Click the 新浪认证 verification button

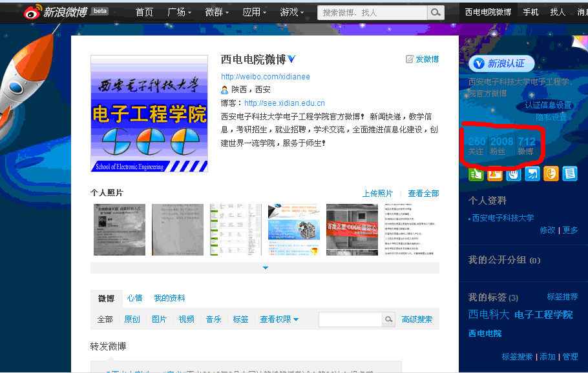click(501, 63)
